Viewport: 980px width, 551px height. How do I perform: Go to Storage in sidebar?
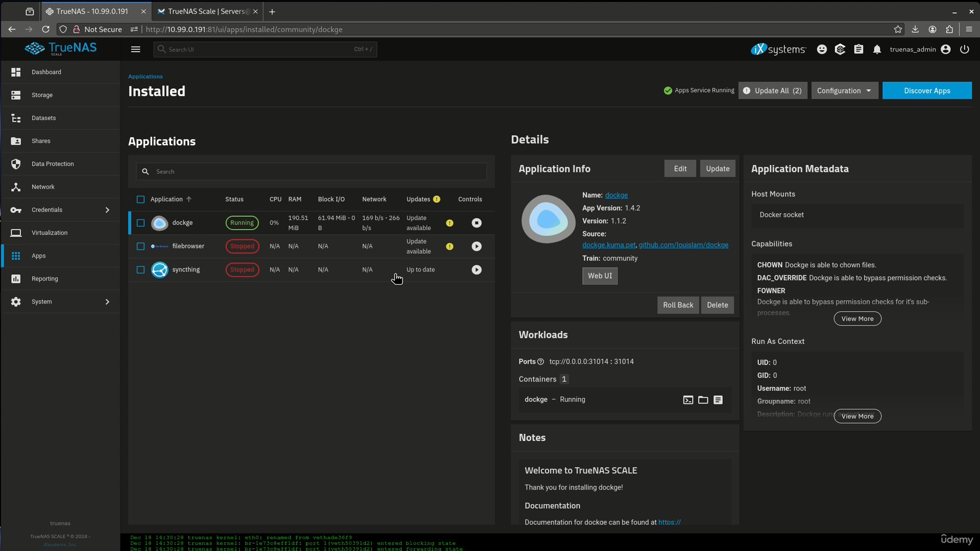point(60,95)
